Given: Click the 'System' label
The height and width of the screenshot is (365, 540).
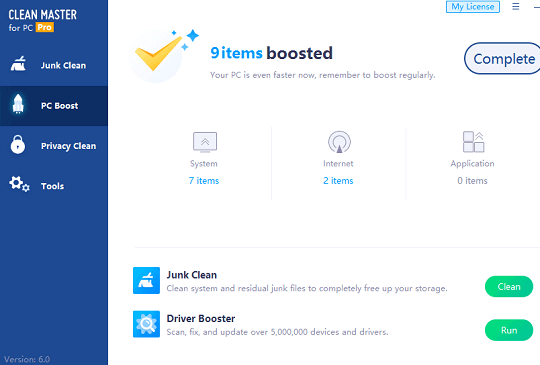Looking at the screenshot, I should coord(204,164).
